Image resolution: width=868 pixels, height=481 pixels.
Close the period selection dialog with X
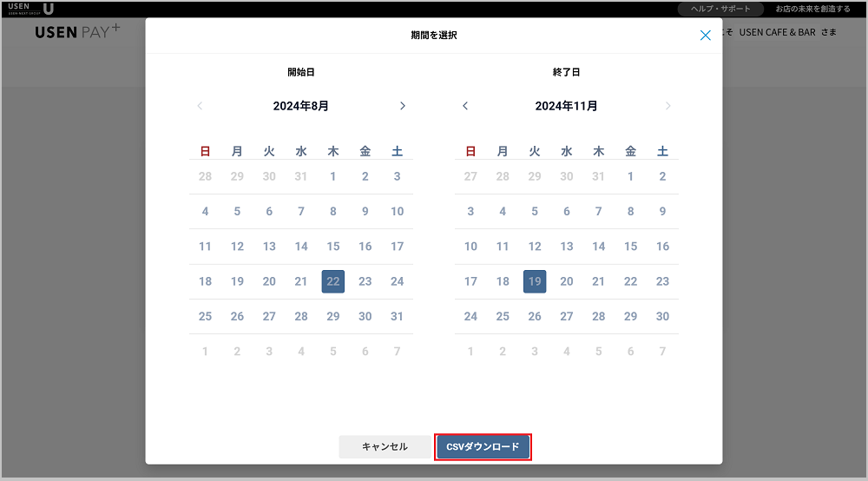705,36
